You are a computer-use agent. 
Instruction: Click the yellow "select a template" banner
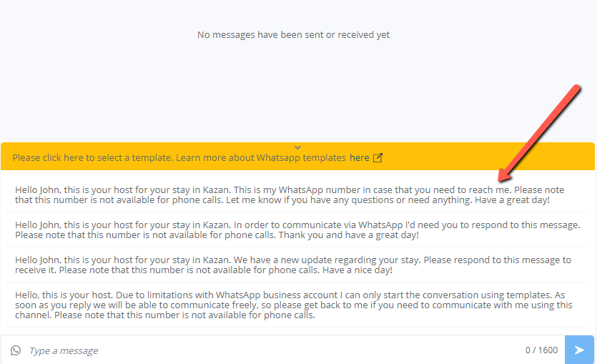[297, 157]
